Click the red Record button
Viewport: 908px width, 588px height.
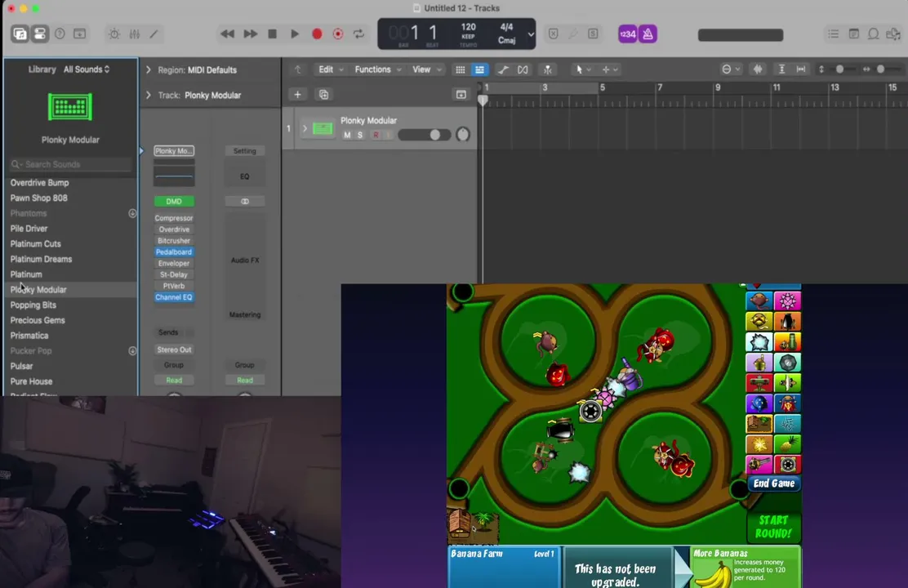(x=317, y=34)
